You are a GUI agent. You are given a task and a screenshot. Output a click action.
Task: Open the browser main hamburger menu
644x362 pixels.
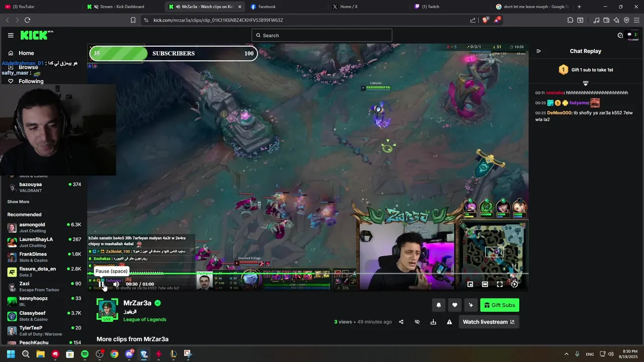[636, 20]
